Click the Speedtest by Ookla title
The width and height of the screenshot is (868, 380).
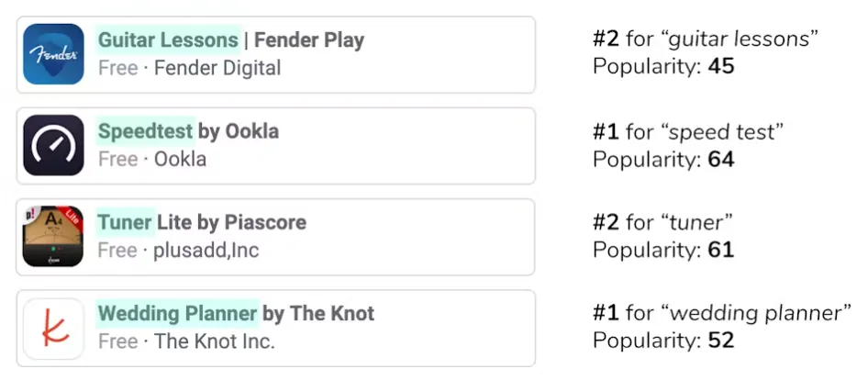pos(188,131)
